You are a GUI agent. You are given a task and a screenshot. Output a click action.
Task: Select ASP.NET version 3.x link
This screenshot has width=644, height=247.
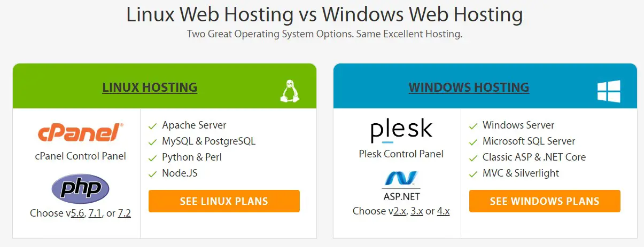417,211
